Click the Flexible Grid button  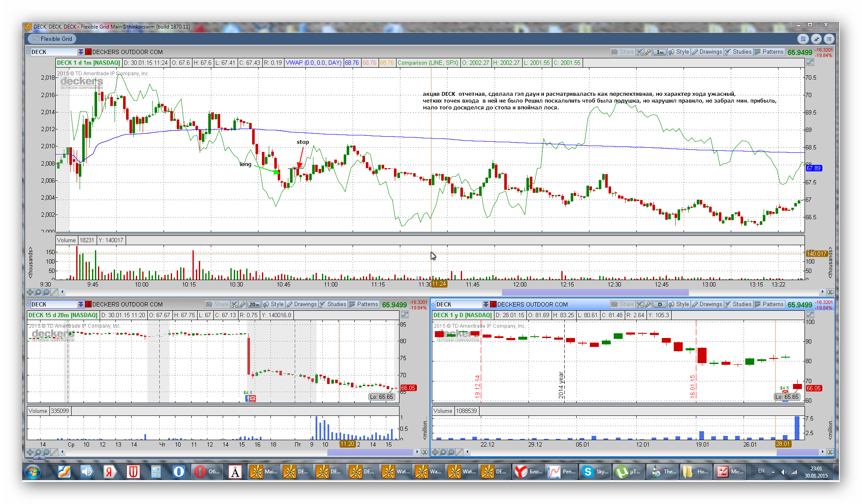pos(52,39)
